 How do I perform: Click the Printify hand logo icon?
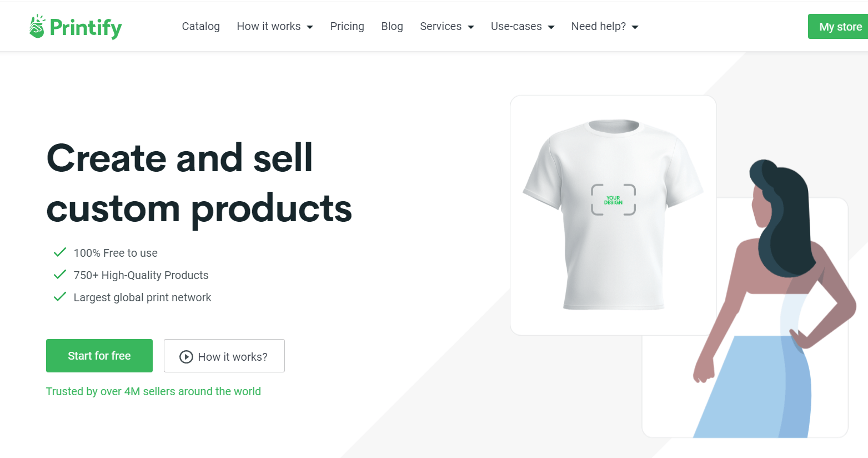[37, 26]
